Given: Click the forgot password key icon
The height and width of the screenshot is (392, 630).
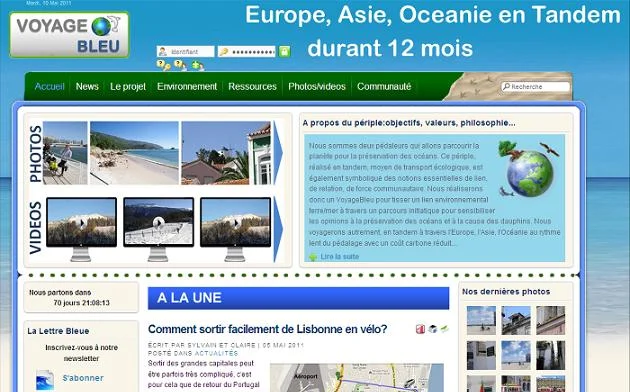Looking at the screenshot, I should click(164, 65).
